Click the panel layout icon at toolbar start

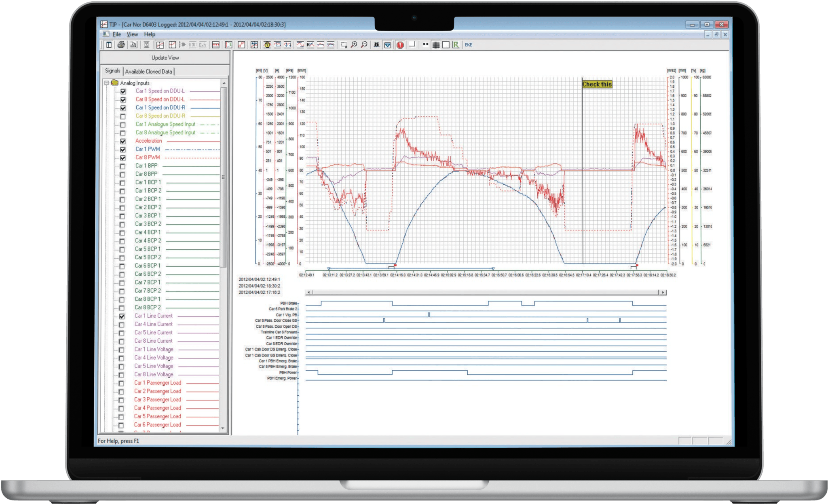tap(109, 45)
